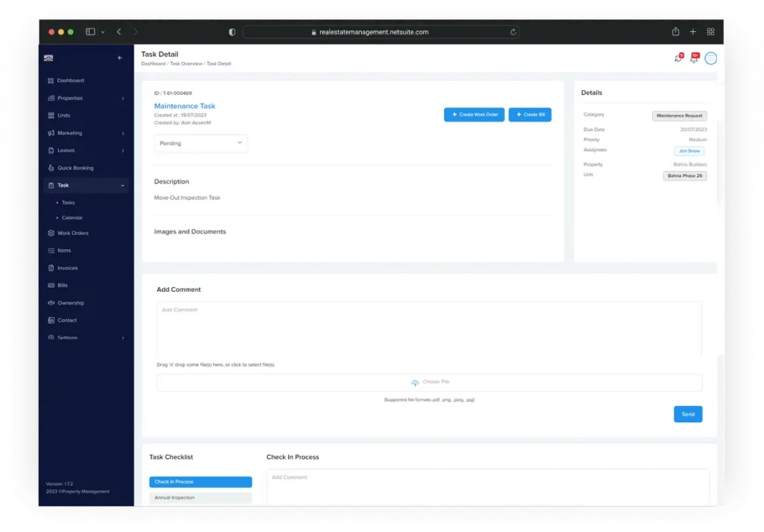The height and width of the screenshot is (532, 764).
Task: Click the Create Bill button
Action: pos(530,115)
